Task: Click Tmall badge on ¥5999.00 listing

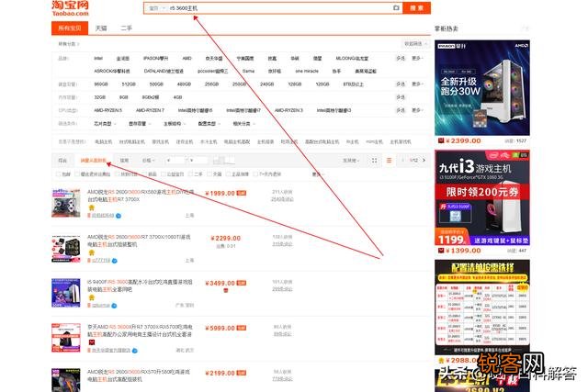Action: click(x=92, y=342)
